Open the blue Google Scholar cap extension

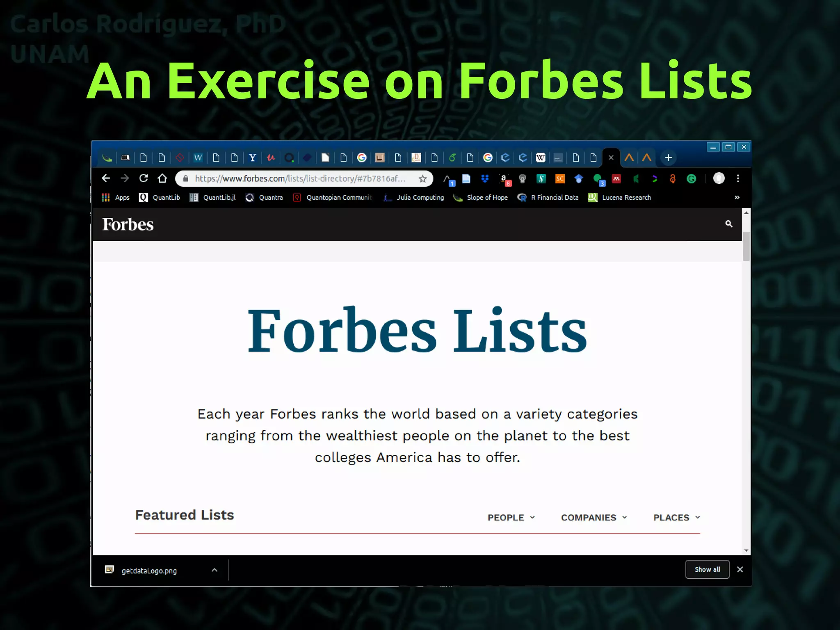[579, 178]
